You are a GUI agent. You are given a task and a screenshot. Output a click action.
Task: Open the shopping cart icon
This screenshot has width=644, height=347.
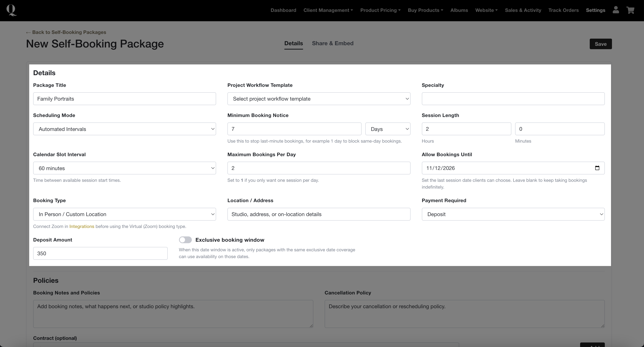click(630, 10)
